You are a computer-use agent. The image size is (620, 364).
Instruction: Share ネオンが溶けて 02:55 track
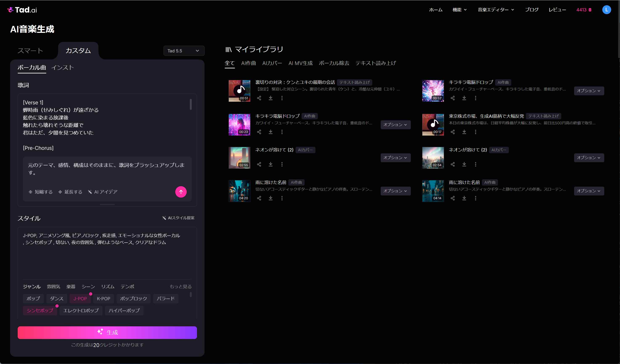click(x=259, y=164)
